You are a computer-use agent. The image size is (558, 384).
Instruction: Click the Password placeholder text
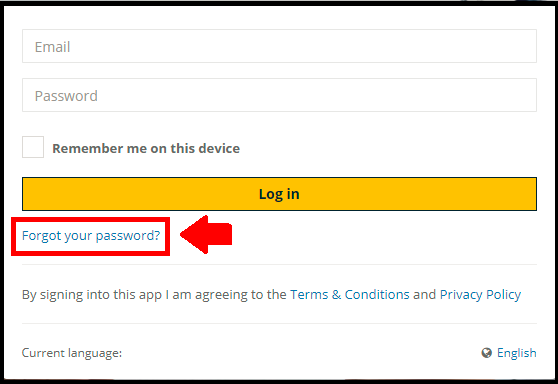pos(66,96)
